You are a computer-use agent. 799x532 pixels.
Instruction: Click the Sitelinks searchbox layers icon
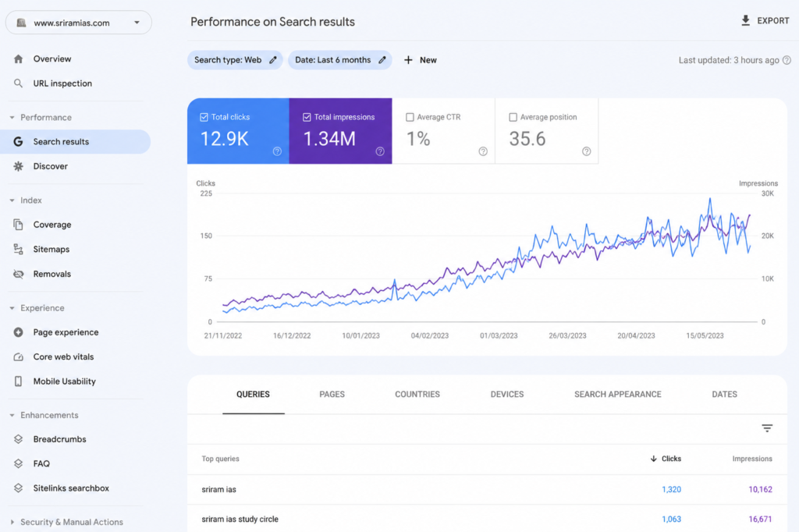coord(19,488)
